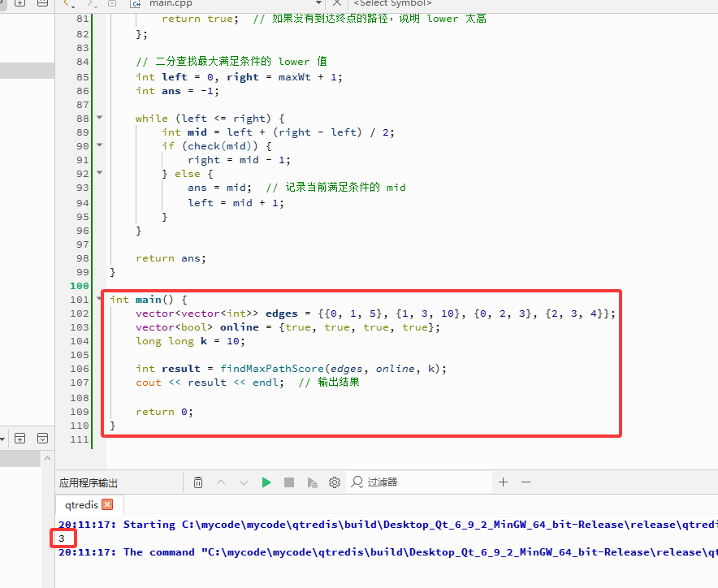Click 'int ans = -1;' line

coord(177,91)
